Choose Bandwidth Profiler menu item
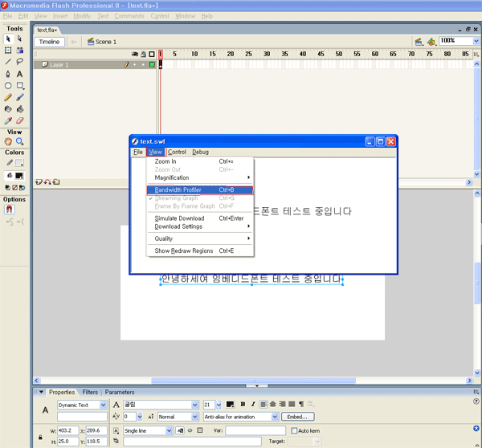The height and width of the screenshot is (448, 482). pyautogui.click(x=200, y=190)
